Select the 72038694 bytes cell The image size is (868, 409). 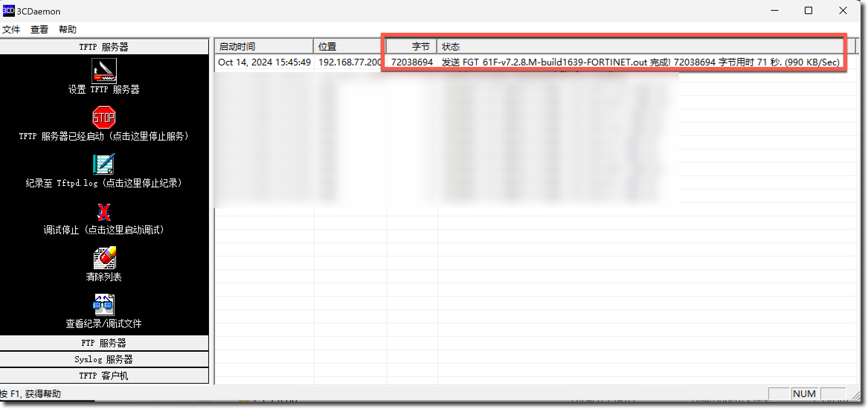[412, 62]
